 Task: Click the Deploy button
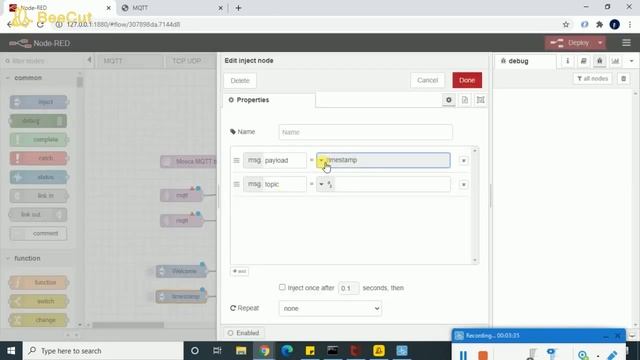(570, 43)
